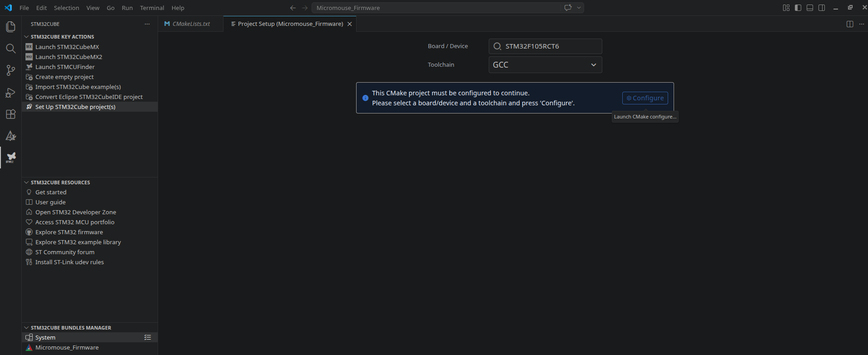Click the search icon in Board/Device field
This screenshot has width=868, height=355.
point(497,46)
